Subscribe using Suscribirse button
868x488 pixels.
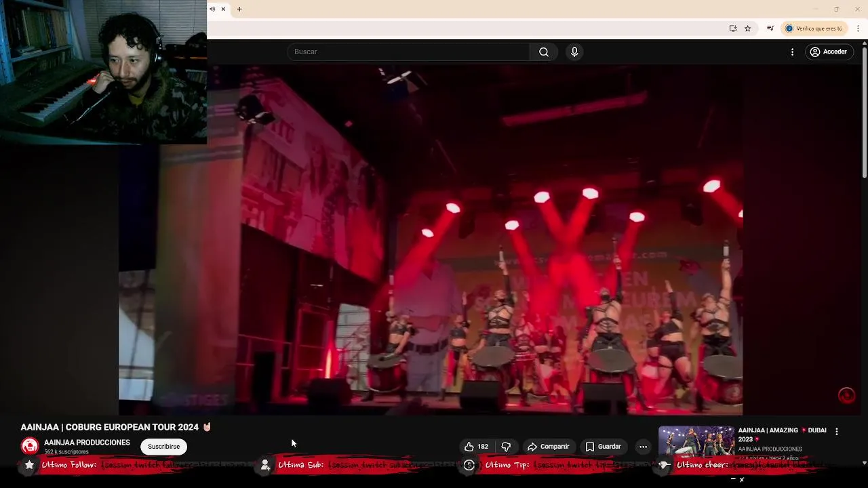coord(163,447)
